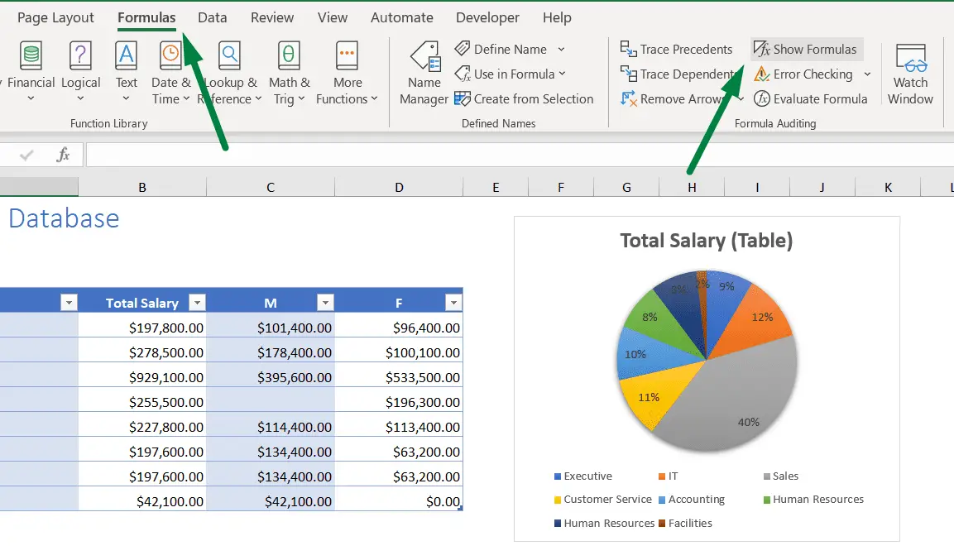Select cell with $929,100.00
The width and height of the screenshot is (954, 560).
tap(142, 377)
